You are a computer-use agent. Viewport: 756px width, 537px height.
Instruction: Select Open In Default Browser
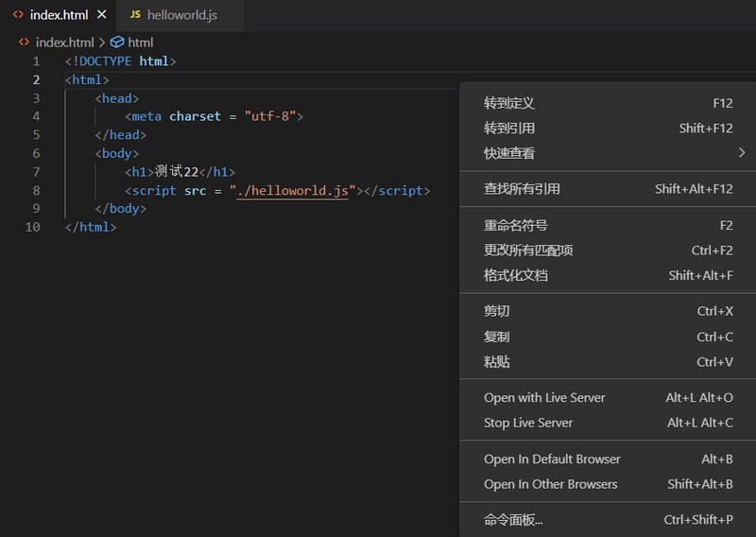click(608, 459)
